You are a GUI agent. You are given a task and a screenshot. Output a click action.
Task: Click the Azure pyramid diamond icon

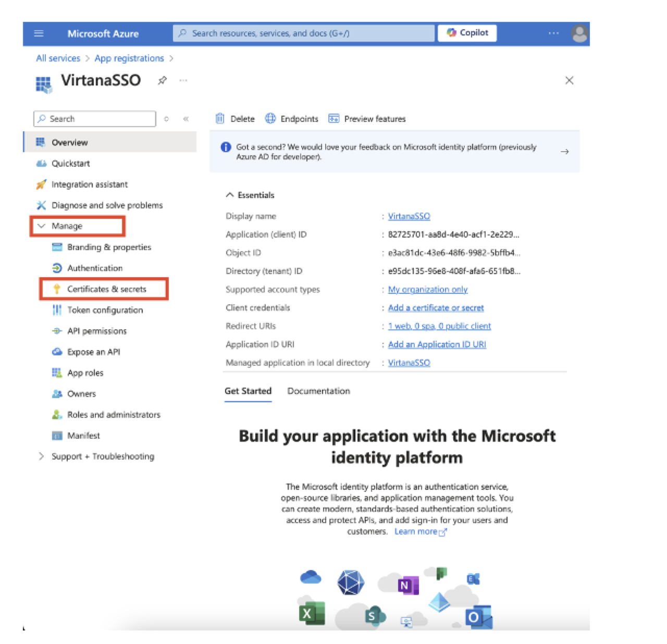(x=439, y=602)
